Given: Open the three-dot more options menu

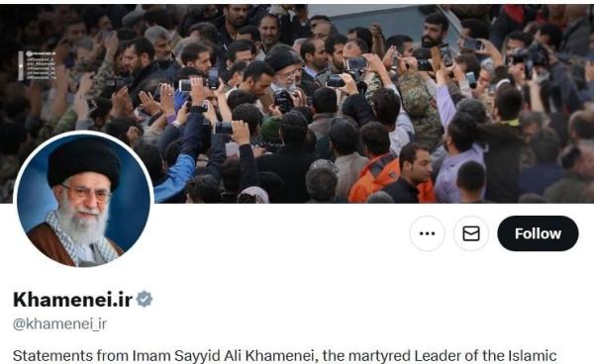Looking at the screenshot, I should [x=428, y=233].
